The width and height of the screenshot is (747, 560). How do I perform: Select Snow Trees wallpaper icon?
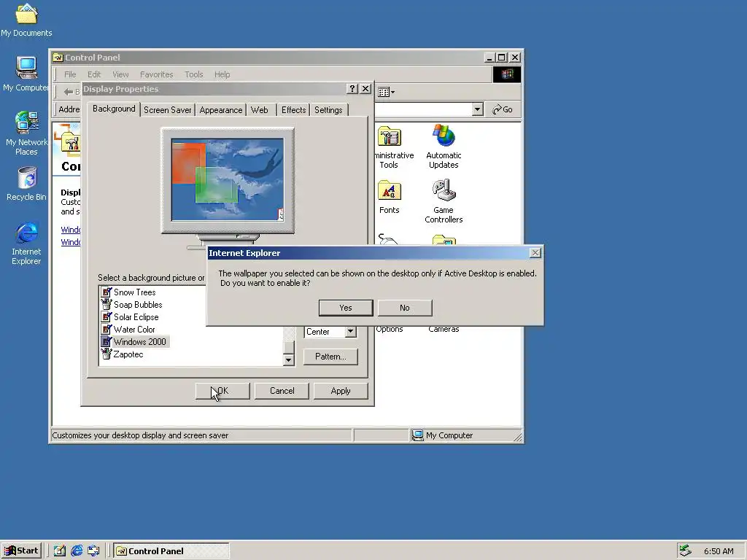(107, 292)
